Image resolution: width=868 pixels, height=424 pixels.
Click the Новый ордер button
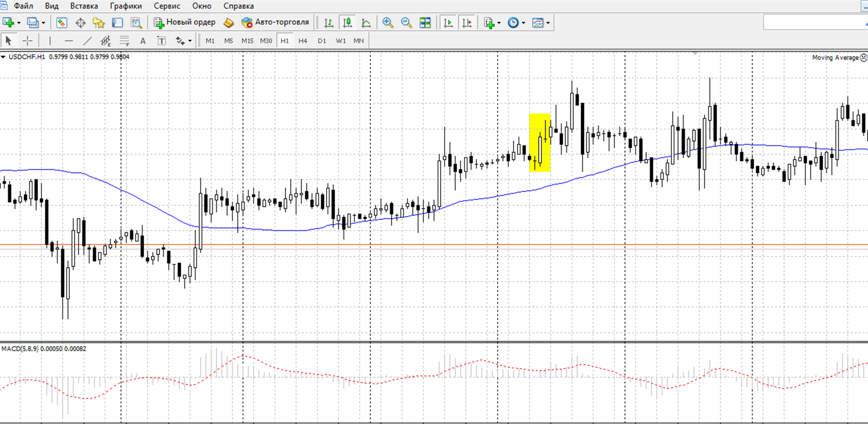185,22
